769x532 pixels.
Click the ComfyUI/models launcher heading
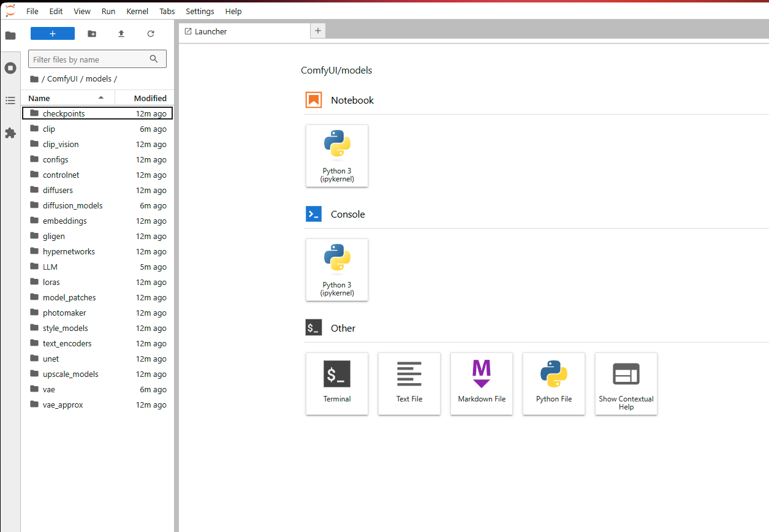point(336,70)
